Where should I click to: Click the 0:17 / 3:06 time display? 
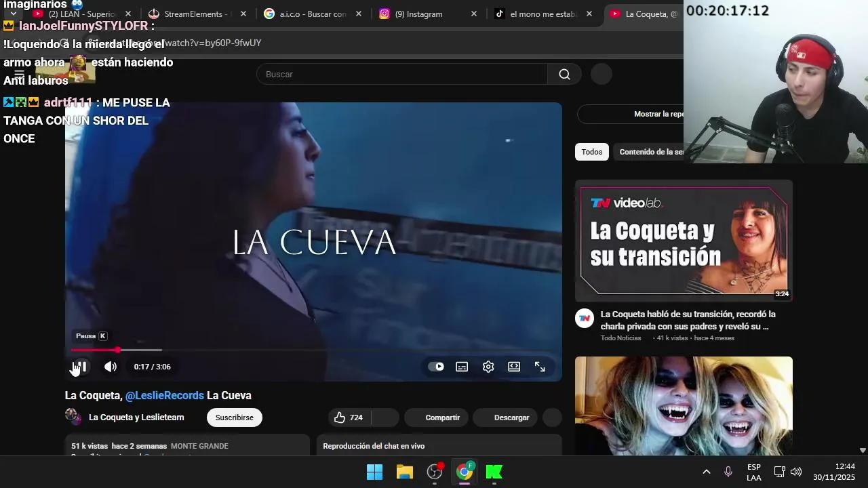point(152,367)
